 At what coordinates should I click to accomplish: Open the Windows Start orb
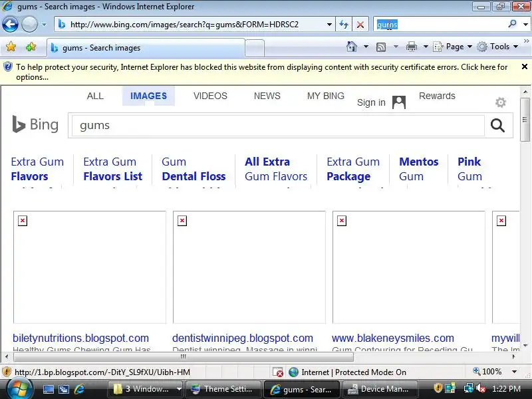19,389
